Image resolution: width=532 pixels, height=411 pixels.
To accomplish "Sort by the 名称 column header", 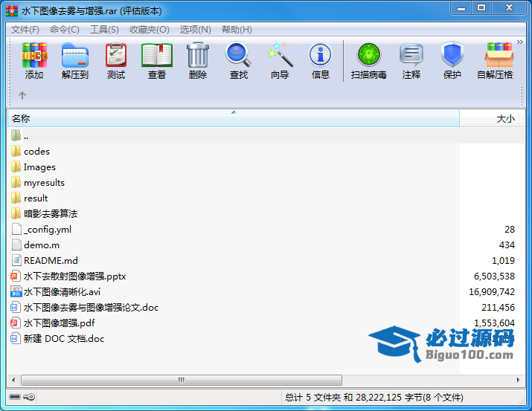I will pos(234,119).
